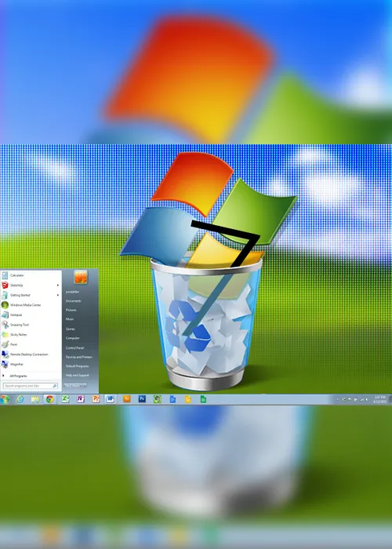Expand the SketchUp submenu arrow
The image size is (392, 549).
click(x=58, y=285)
